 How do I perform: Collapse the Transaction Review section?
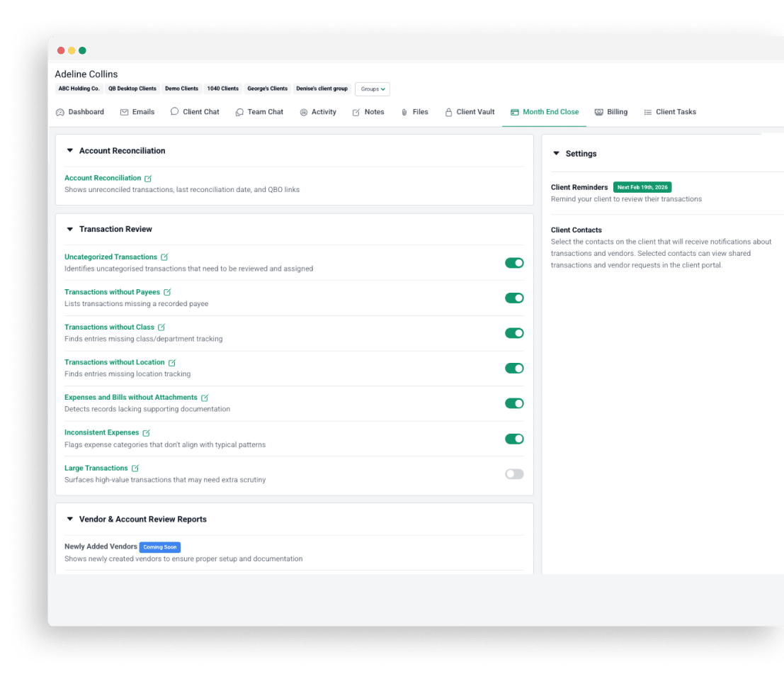point(69,229)
